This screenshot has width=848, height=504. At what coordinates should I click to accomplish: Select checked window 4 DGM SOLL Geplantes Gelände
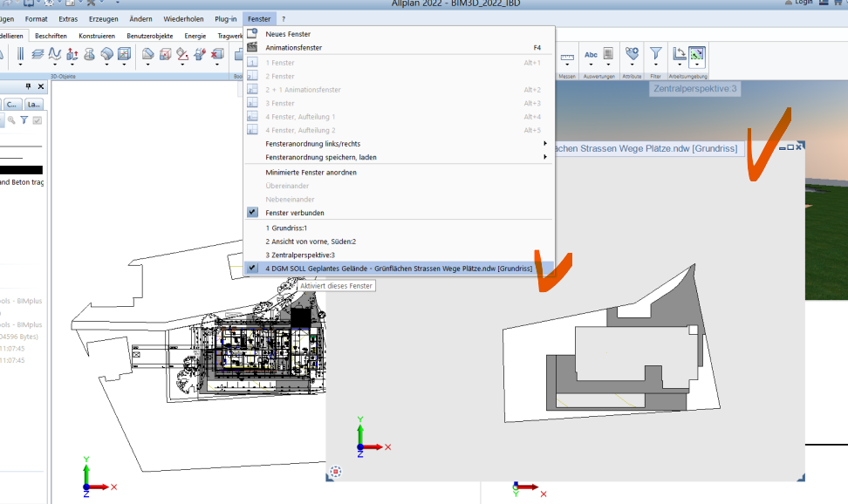tap(398, 269)
